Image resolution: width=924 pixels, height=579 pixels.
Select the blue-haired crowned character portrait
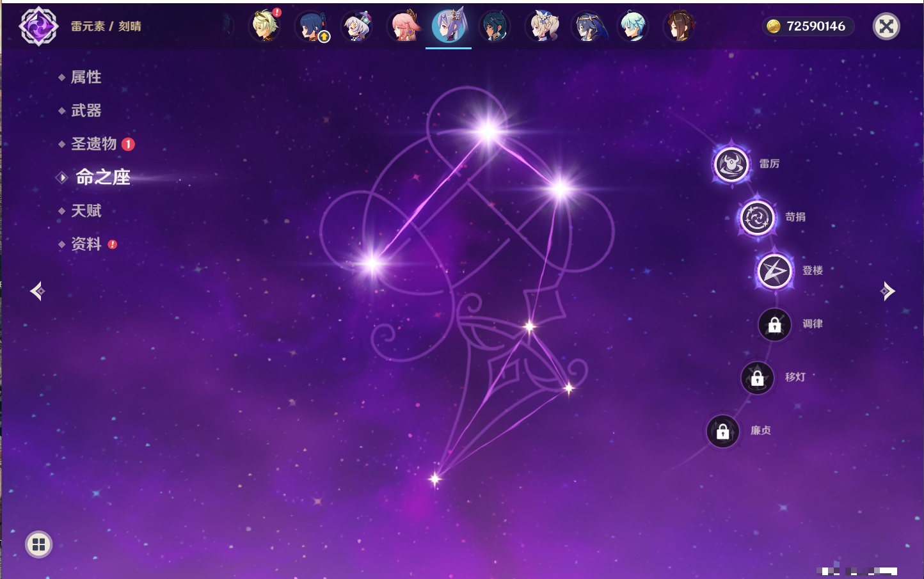(588, 27)
